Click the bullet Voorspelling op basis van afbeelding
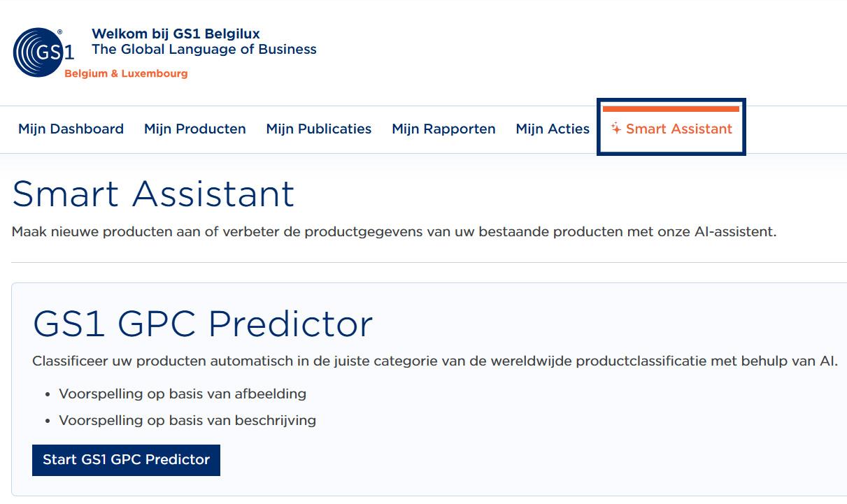Viewport: 847px width, 504px height. (x=183, y=394)
